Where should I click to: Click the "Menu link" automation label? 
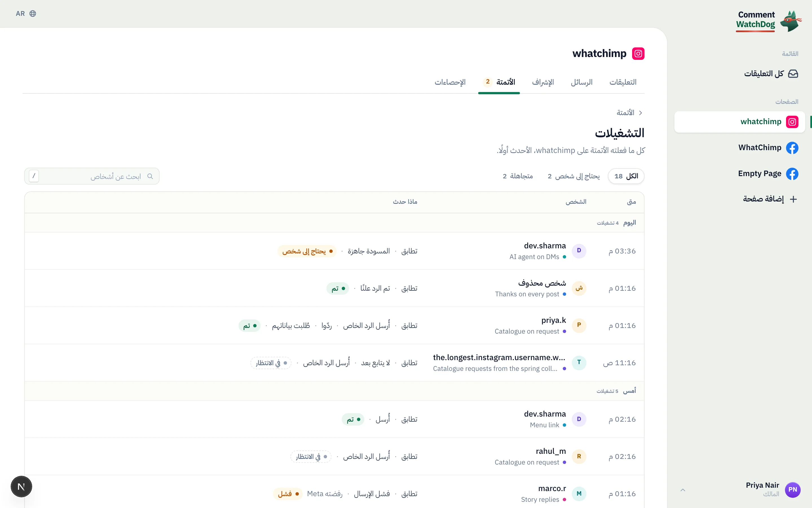click(545, 425)
